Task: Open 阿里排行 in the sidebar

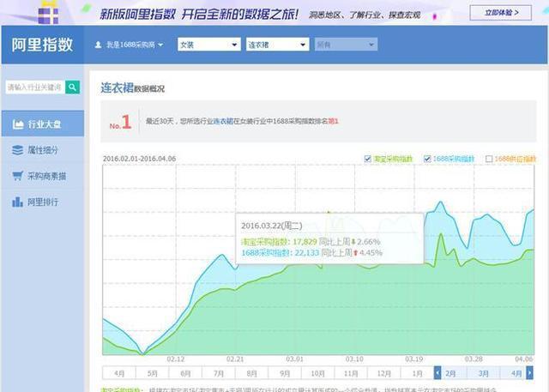Action: tap(43, 202)
